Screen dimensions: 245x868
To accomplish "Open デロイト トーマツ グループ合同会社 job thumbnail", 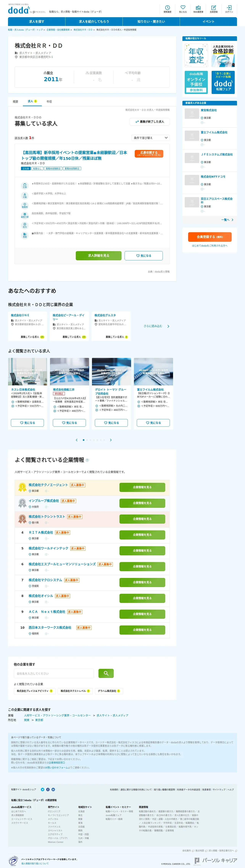I will 111,372.
